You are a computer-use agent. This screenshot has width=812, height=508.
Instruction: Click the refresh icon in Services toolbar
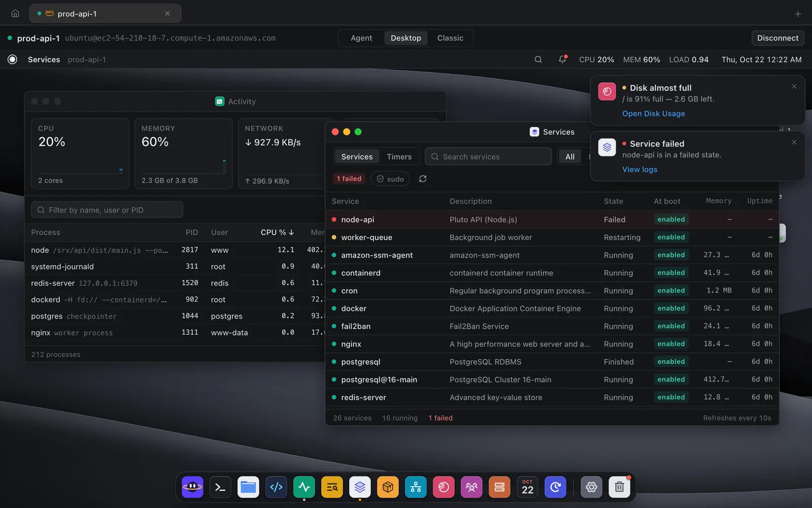pos(423,179)
